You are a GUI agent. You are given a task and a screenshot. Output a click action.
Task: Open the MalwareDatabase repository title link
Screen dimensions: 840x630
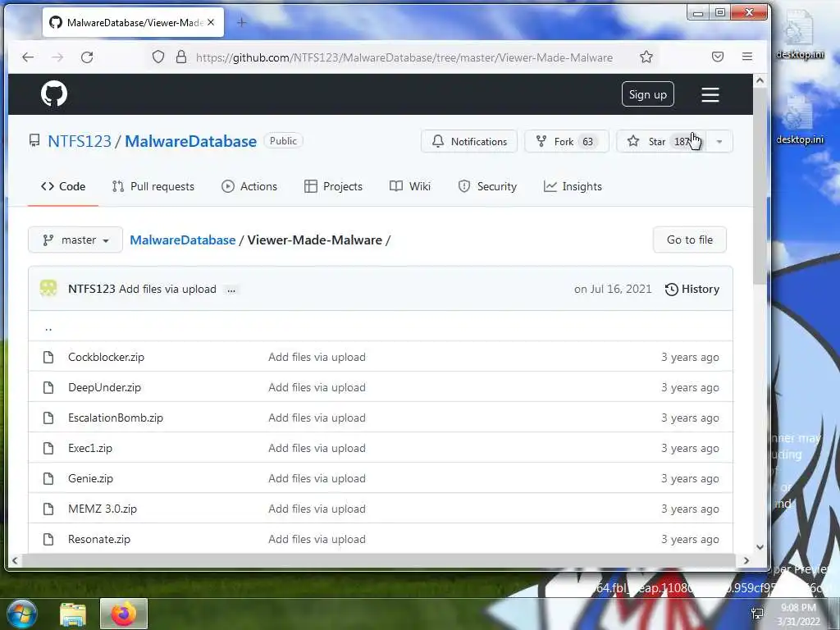pos(190,141)
